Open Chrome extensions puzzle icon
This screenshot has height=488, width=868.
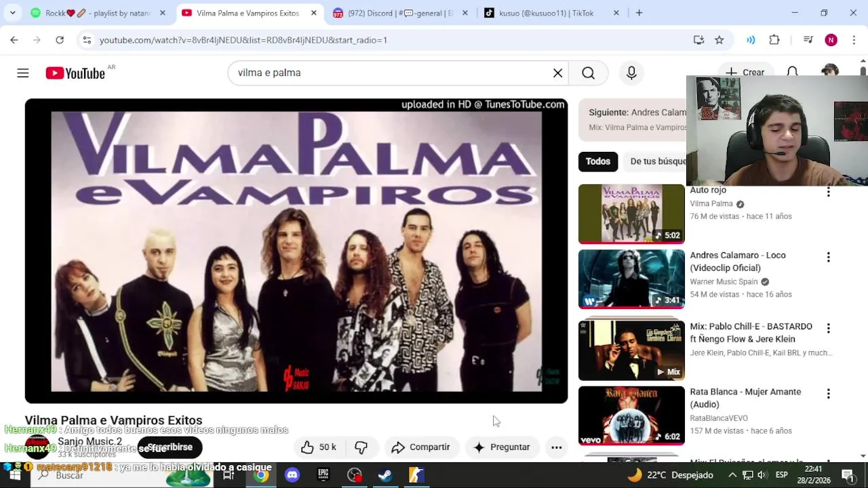point(774,40)
